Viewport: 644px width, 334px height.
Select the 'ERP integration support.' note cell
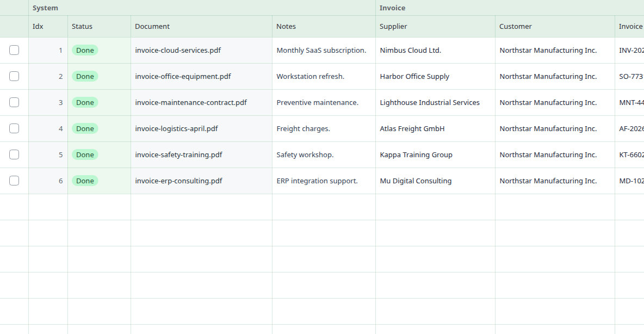coord(324,181)
